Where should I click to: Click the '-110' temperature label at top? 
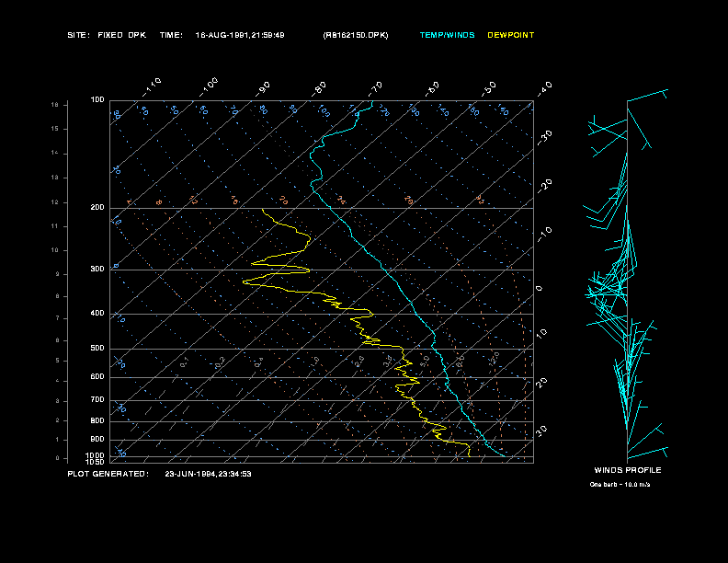[152, 87]
